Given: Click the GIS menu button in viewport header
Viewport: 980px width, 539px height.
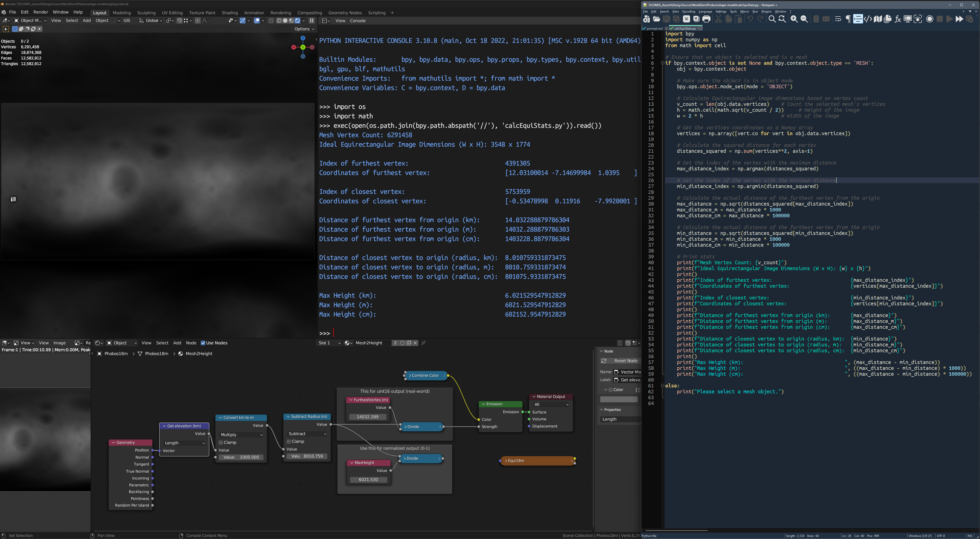Looking at the screenshot, I should (x=127, y=21).
